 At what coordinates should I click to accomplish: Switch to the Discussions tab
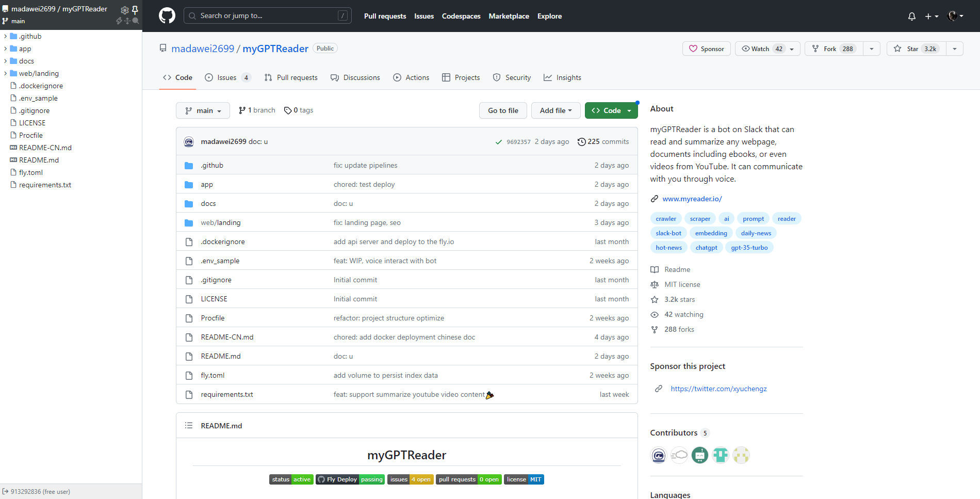coord(355,77)
